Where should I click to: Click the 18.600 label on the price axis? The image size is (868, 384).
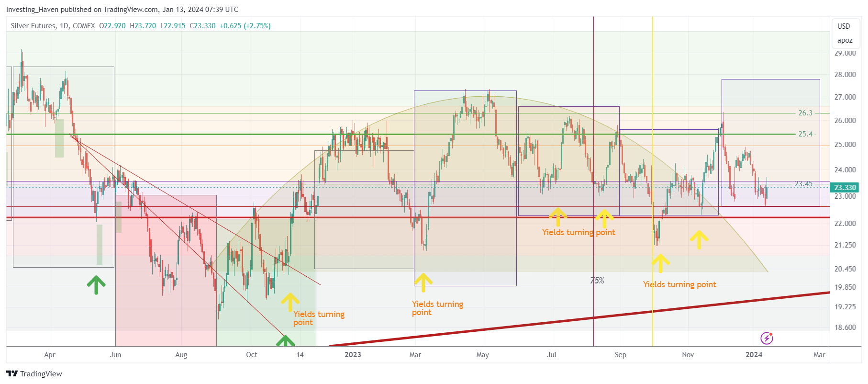[845, 328]
